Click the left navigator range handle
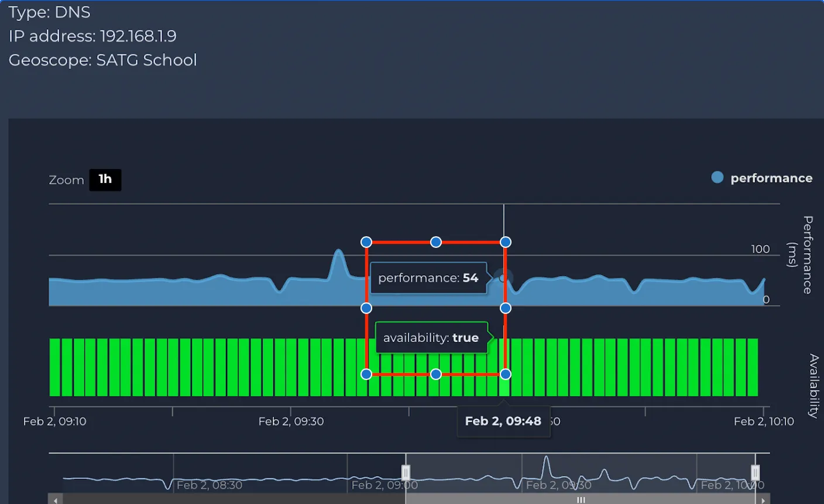824x504 pixels. coord(406,472)
